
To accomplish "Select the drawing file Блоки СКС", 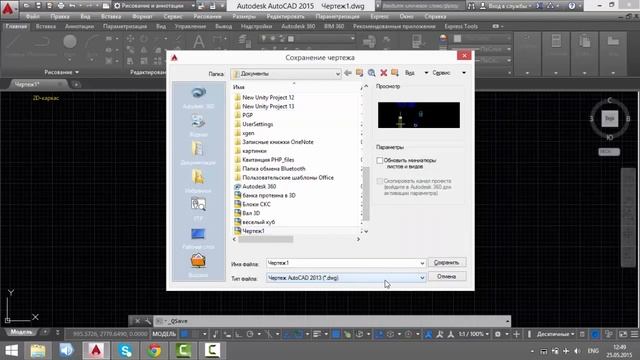I will 252,204.
